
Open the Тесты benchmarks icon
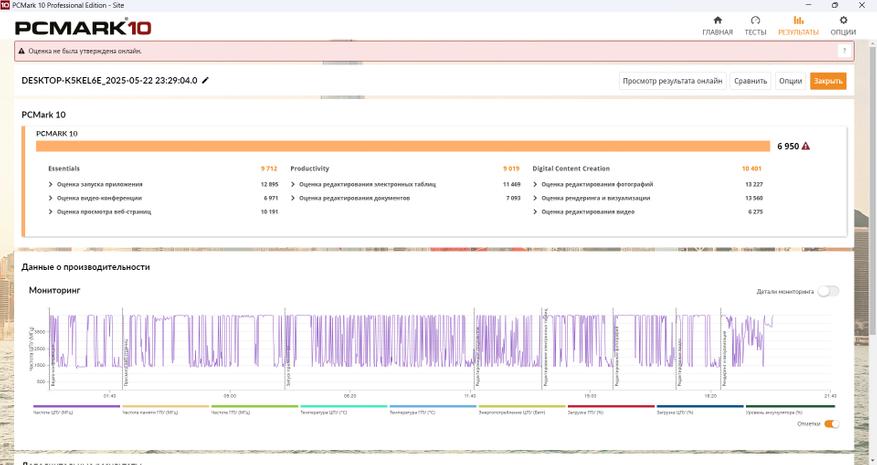point(755,21)
